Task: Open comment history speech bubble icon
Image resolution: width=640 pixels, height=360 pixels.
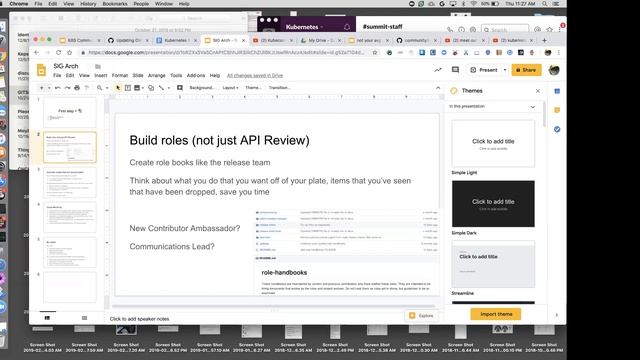Action: [x=456, y=70]
